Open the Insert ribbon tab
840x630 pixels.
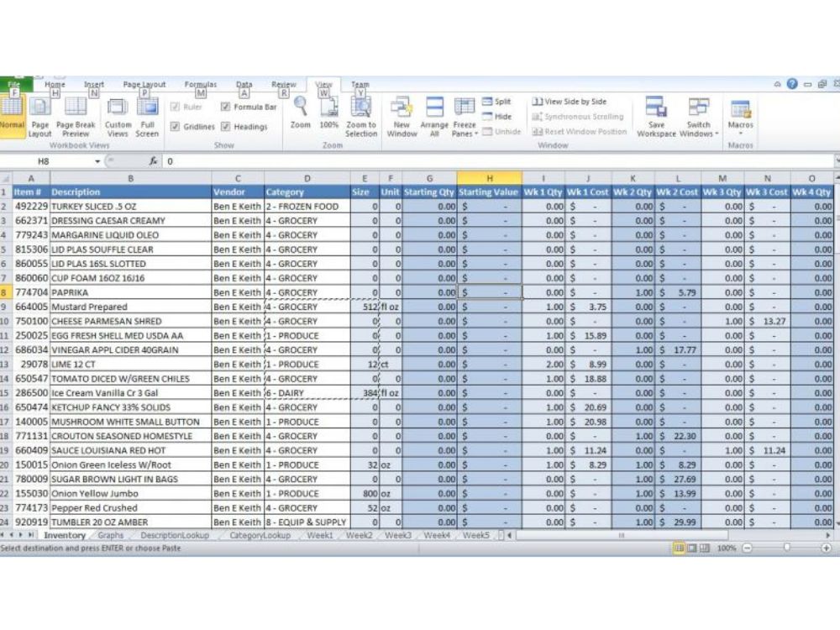pyautogui.click(x=94, y=85)
